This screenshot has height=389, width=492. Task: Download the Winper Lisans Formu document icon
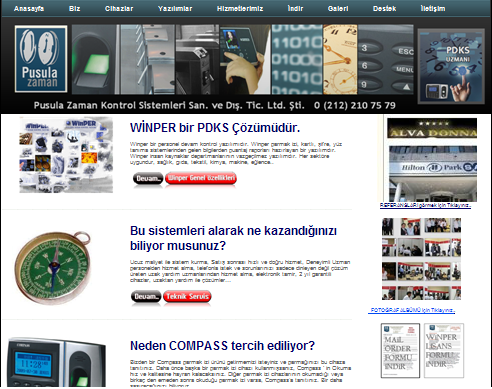click(444, 350)
